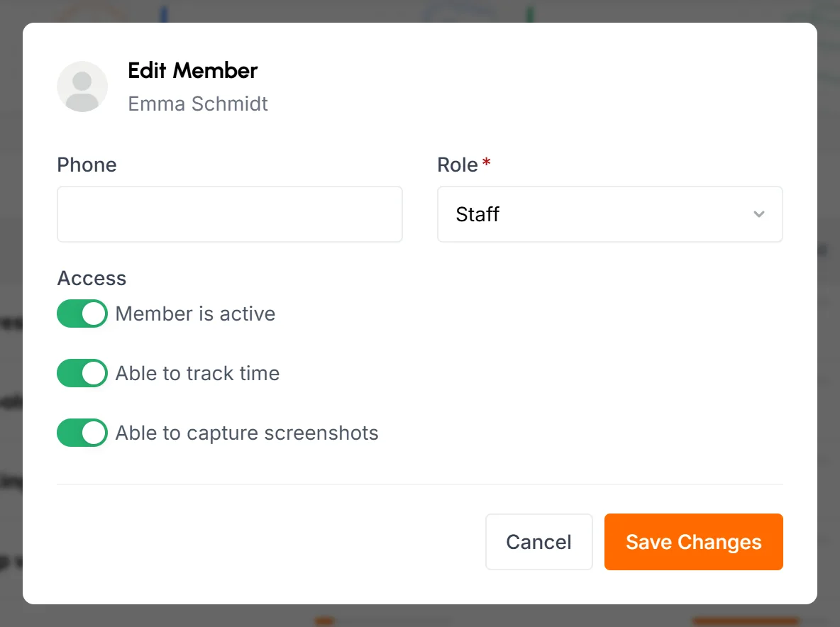Toggle the Member is active switch

(x=82, y=313)
